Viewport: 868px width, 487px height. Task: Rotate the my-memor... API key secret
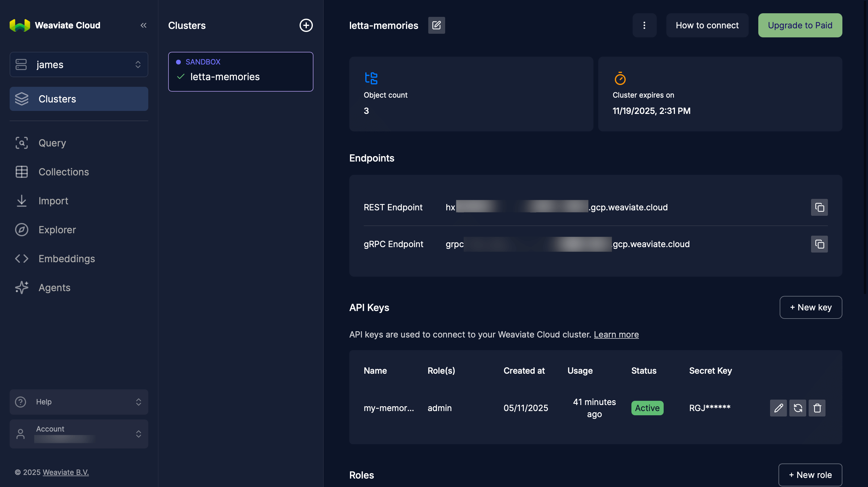[797, 408]
